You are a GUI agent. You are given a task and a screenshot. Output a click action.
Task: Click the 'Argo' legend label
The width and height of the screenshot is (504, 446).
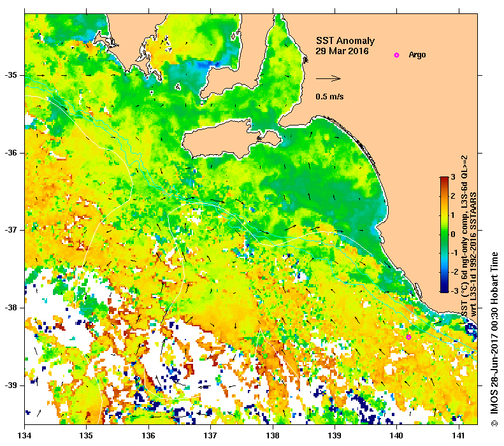[417, 55]
